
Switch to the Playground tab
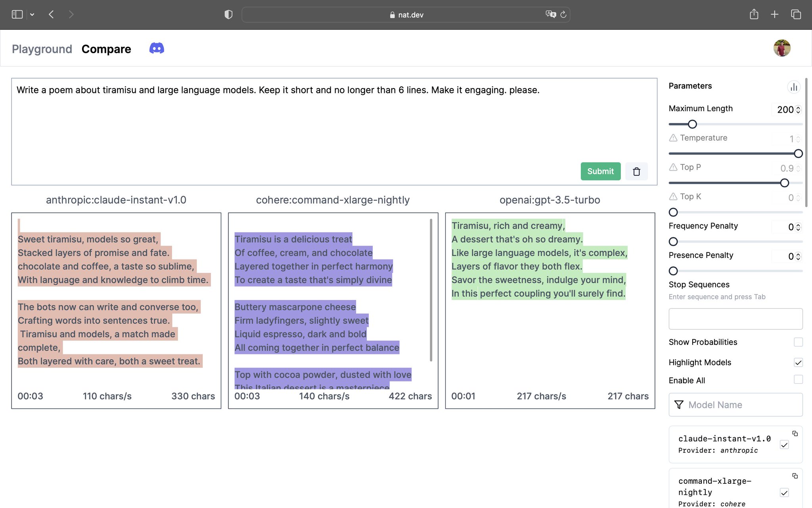click(x=42, y=49)
